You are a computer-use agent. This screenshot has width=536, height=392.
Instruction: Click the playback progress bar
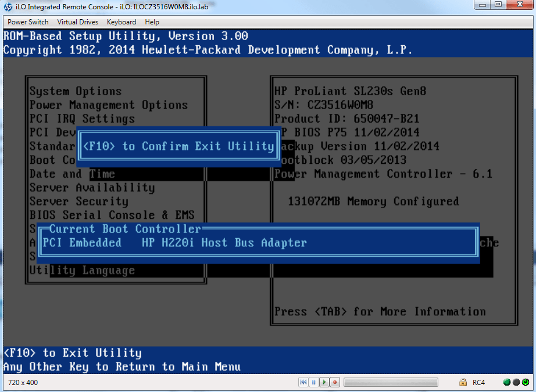point(391,382)
